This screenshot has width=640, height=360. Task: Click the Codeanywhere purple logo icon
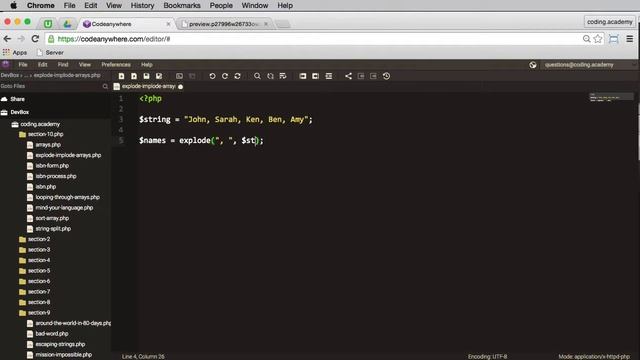5,64
